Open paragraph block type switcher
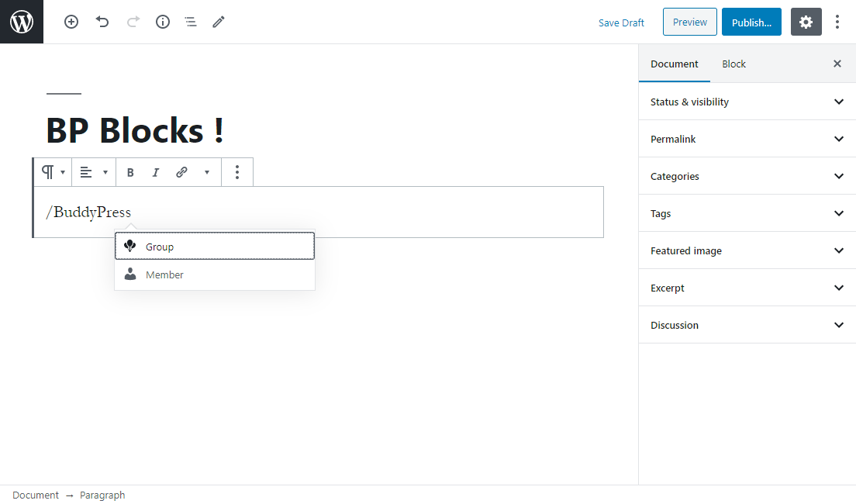Screen dimensions: 856x504 click(53, 172)
